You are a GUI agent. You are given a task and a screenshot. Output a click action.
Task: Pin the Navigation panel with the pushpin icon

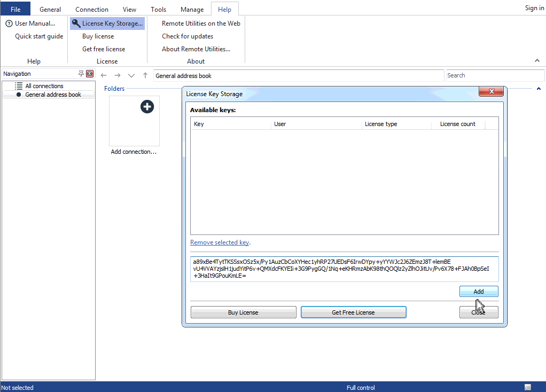pyautogui.click(x=81, y=74)
